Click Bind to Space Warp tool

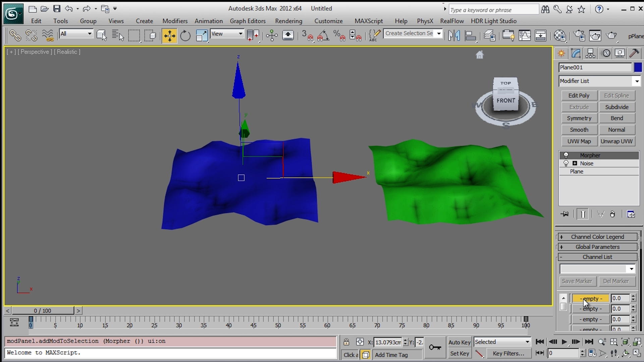point(48,36)
